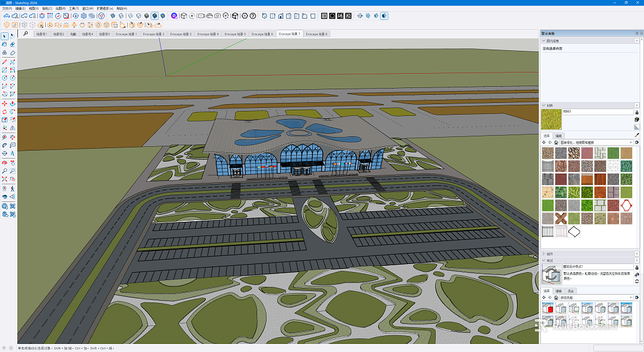Collapse the Materials panel section
644x352 pixels.
pyautogui.click(x=544, y=105)
